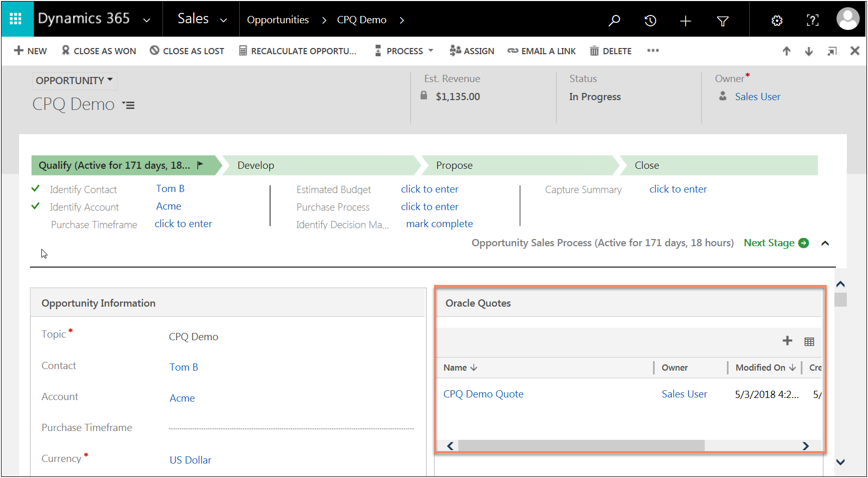Mark Identify Decision Maker complete
This screenshot has width=868, height=478.
tap(439, 224)
